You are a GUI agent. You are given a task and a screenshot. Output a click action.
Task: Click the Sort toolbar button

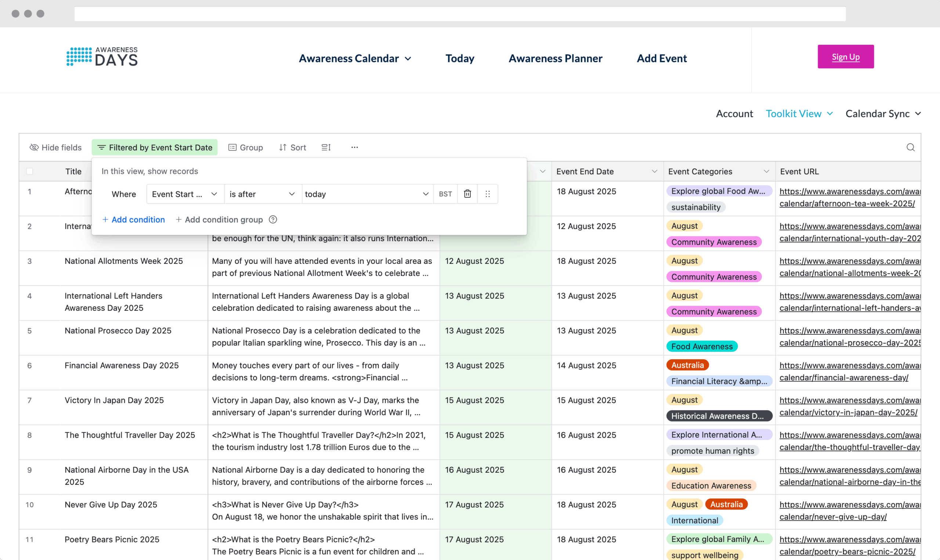coord(293,148)
